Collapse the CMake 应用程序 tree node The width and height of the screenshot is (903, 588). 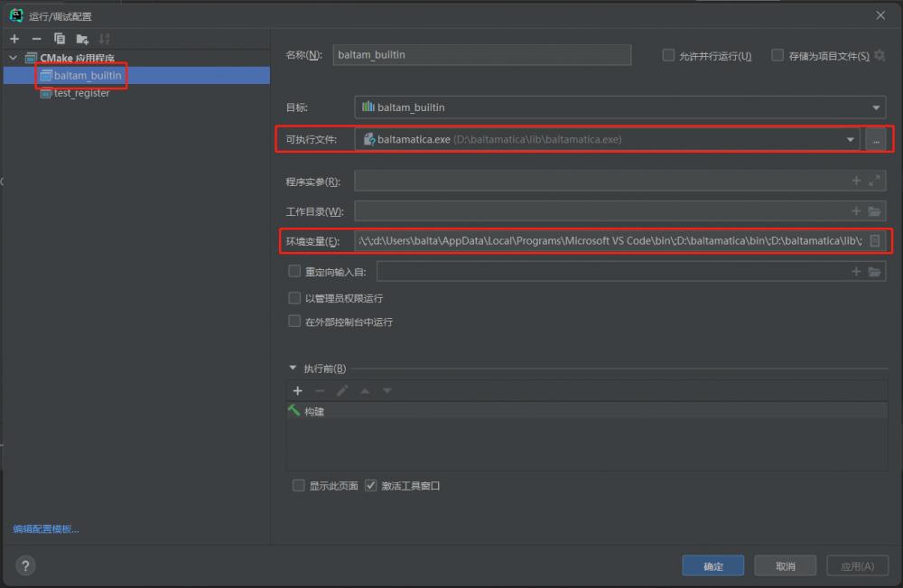(x=13, y=59)
